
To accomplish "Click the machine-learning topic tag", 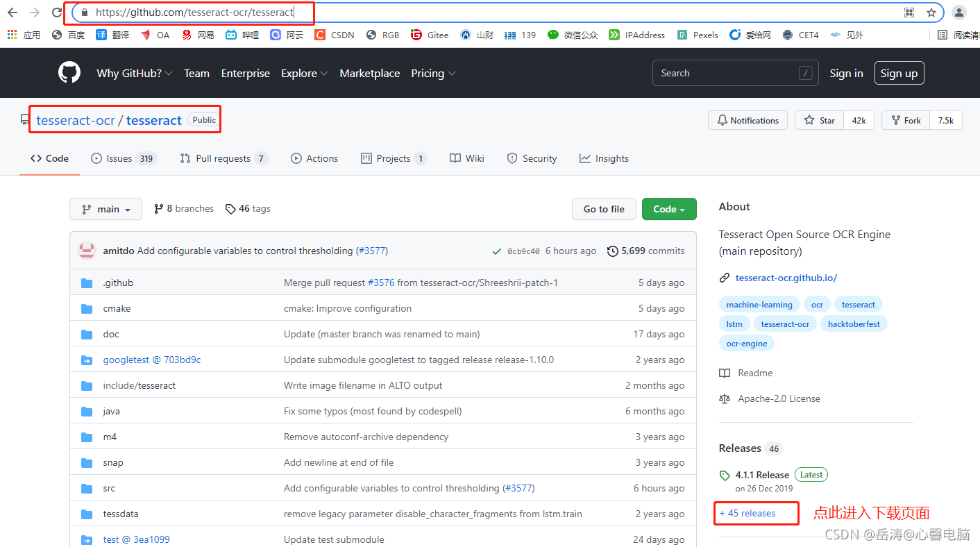I will [759, 304].
